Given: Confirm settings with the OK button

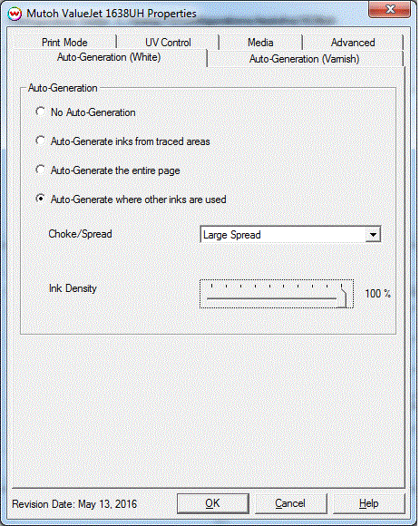Looking at the screenshot, I should click(212, 503).
